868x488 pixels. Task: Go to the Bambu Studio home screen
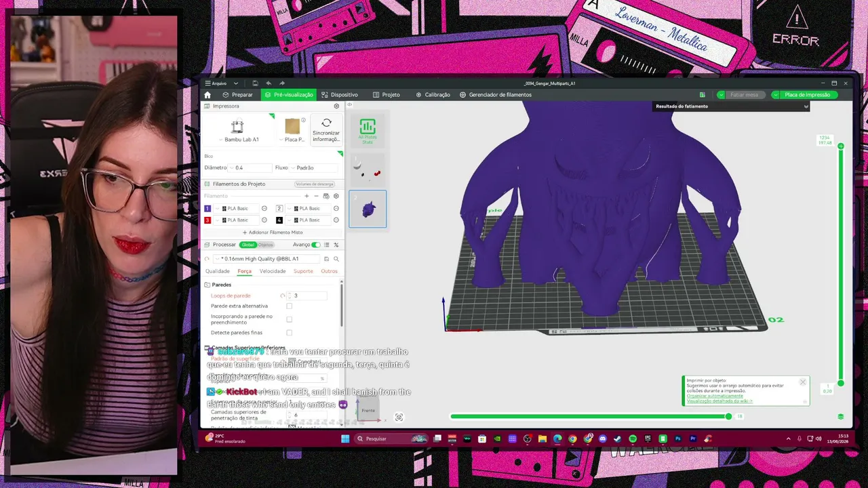click(x=208, y=95)
